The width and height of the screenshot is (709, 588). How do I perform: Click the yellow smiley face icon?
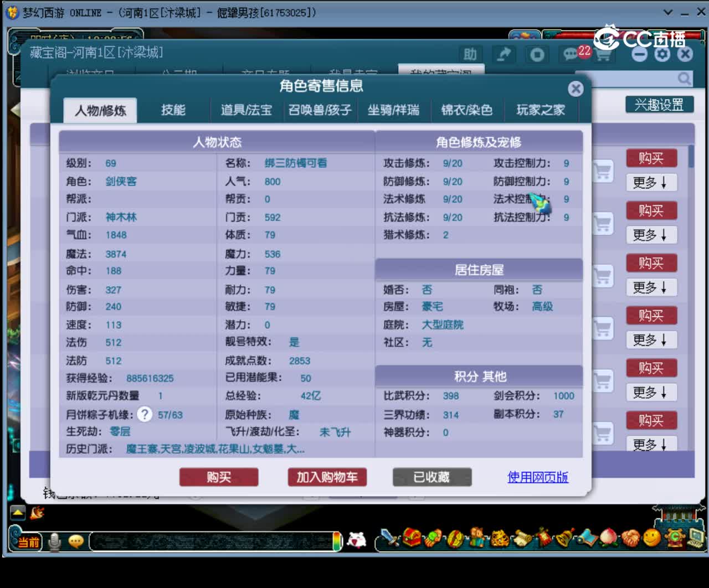[652, 538]
